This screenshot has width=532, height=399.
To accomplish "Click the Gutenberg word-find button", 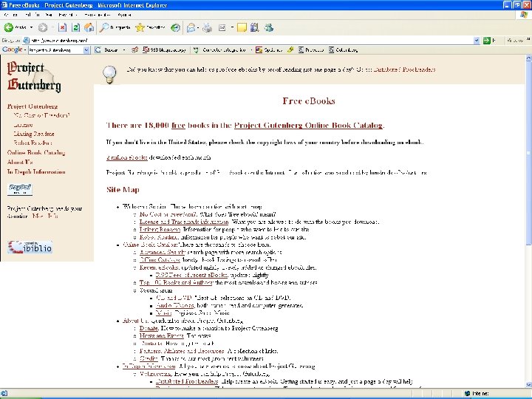I will (344, 50).
